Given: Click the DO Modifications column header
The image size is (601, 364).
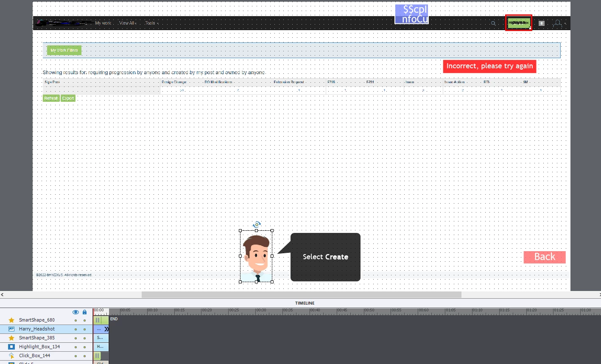Looking at the screenshot, I should pos(218,82).
